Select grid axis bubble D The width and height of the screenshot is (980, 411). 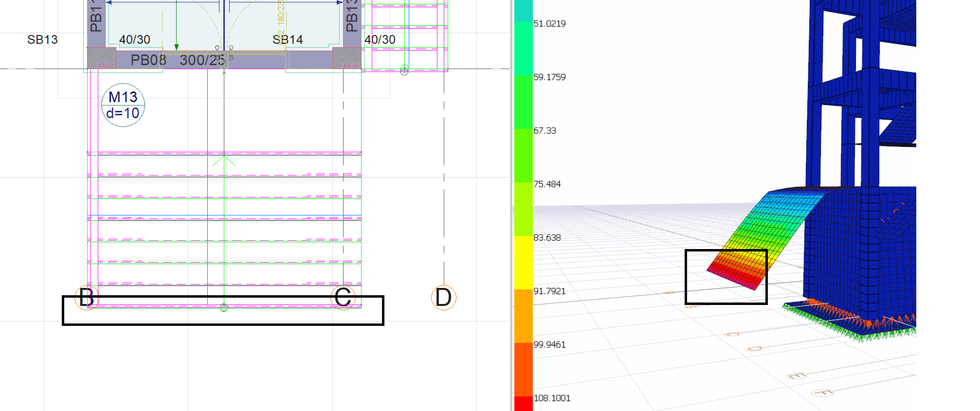443,298
